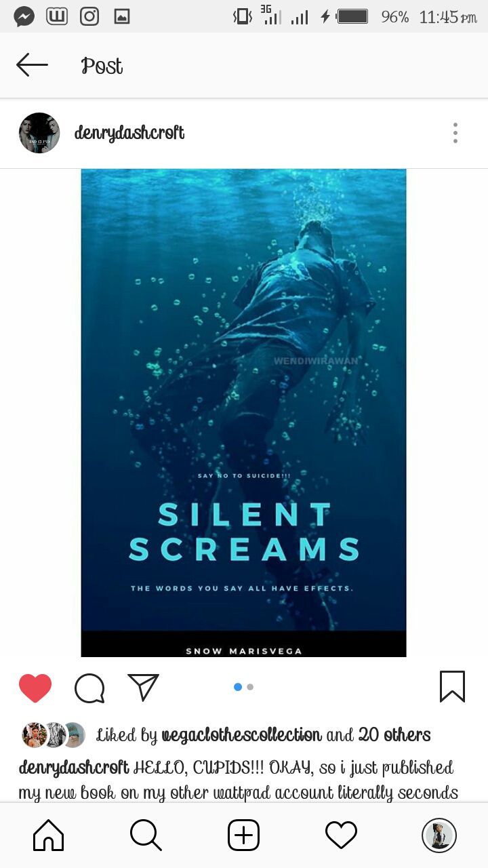This screenshot has height=868, width=488.
Task: Open your profile avatar tab
Action: 439,835
